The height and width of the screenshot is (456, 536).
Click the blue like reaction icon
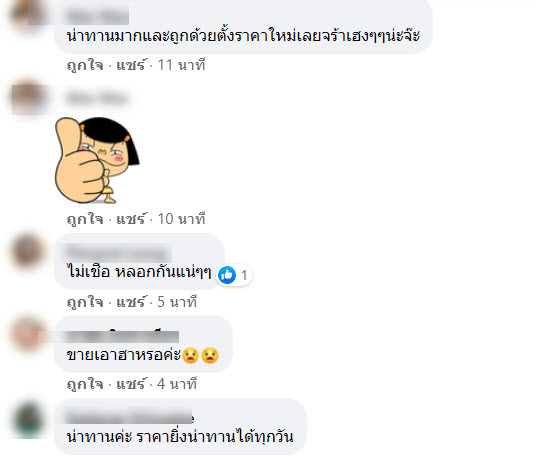point(227,275)
